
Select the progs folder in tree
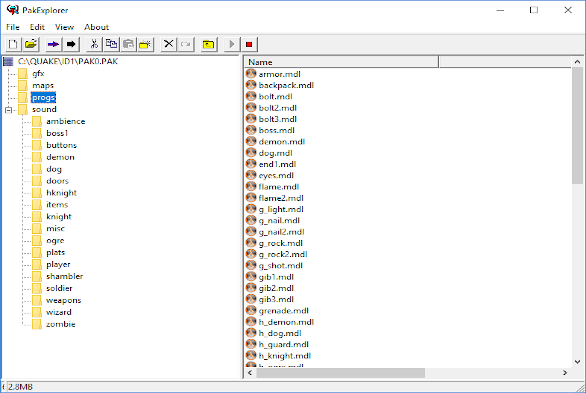pos(43,98)
